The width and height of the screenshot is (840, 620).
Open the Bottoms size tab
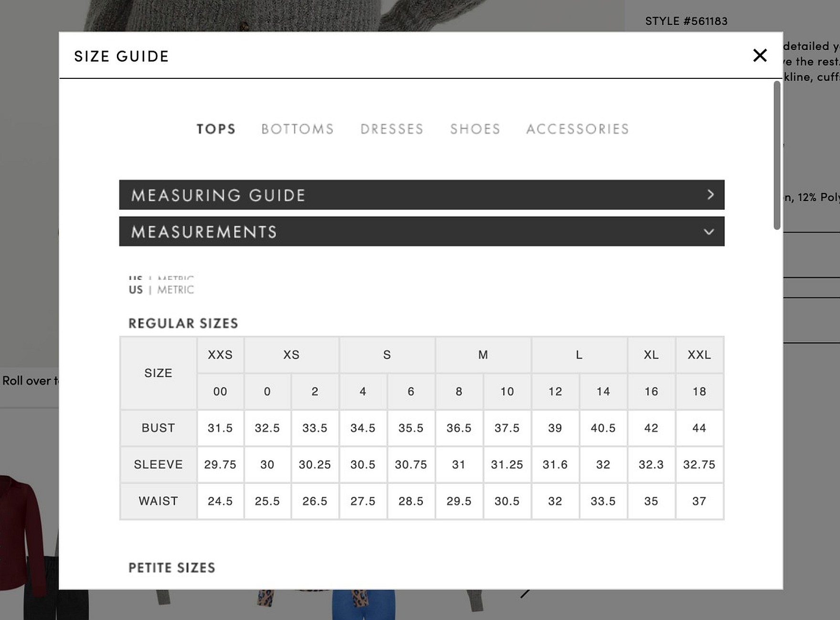[297, 129]
